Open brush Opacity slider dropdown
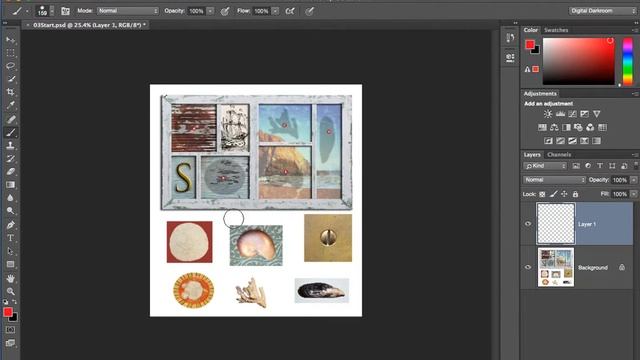This screenshot has width=640, height=360. [211, 11]
